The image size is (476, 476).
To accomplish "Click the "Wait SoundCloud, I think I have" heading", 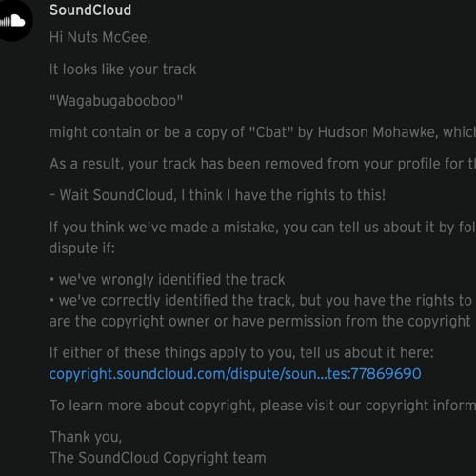I will [217, 195].
